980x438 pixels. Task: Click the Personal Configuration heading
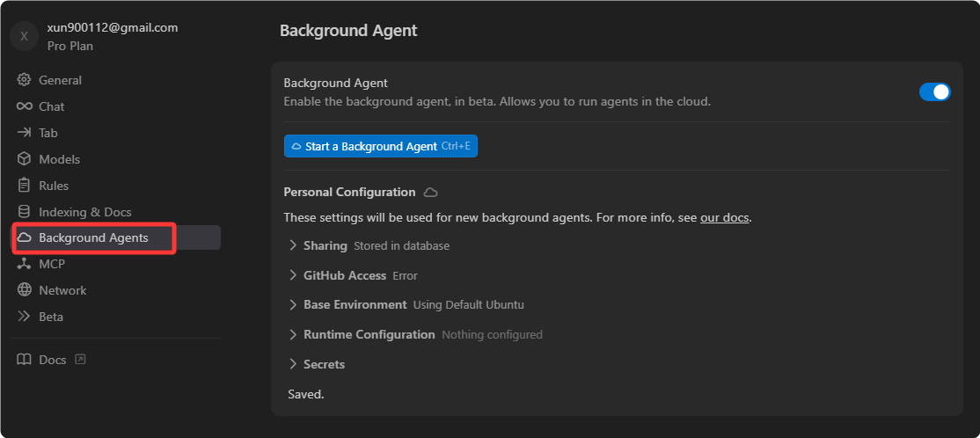pyautogui.click(x=349, y=192)
